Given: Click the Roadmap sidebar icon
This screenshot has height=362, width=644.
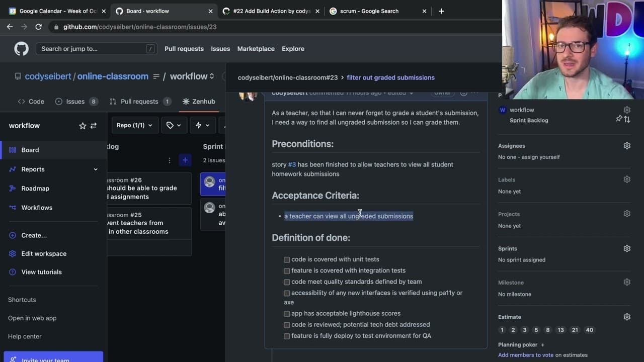Looking at the screenshot, I should pyautogui.click(x=13, y=189).
